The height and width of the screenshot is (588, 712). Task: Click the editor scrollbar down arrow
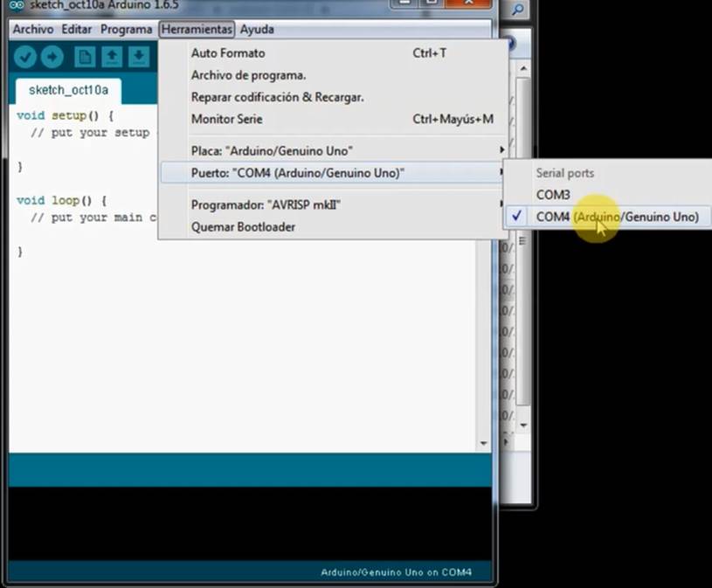(x=484, y=443)
